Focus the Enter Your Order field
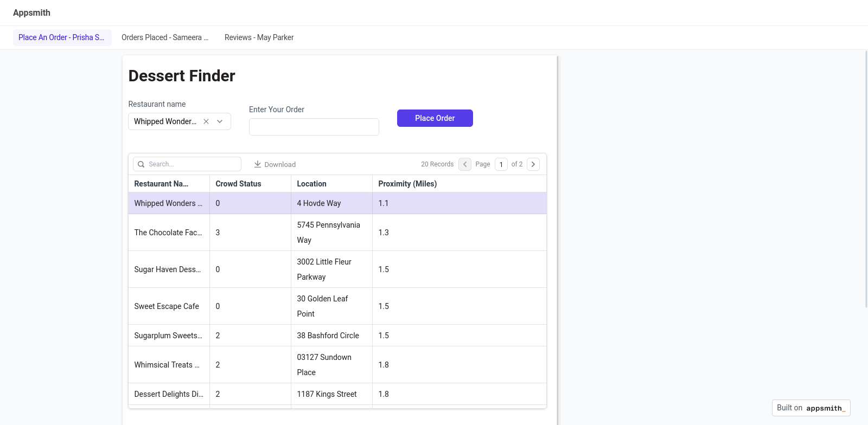Viewport: 868px width, 425px height. pos(314,127)
